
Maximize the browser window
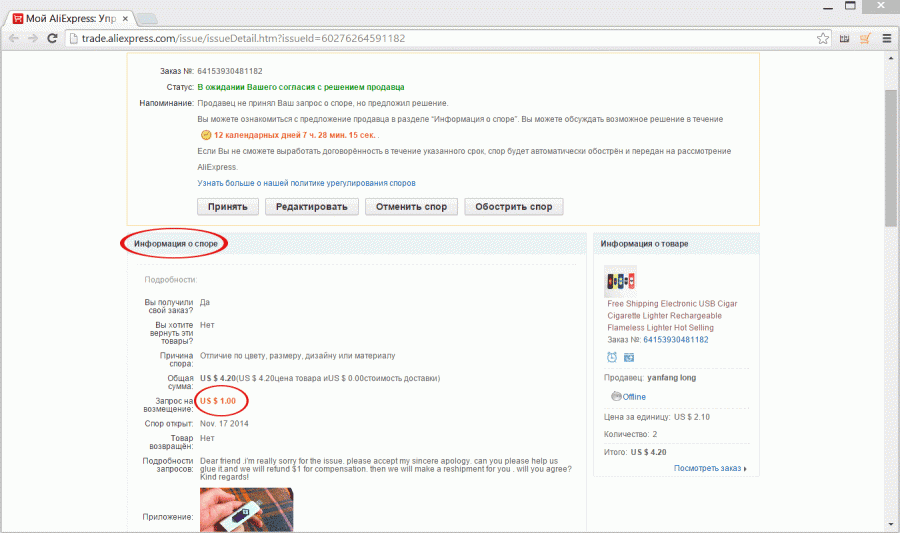click(850, 6)
